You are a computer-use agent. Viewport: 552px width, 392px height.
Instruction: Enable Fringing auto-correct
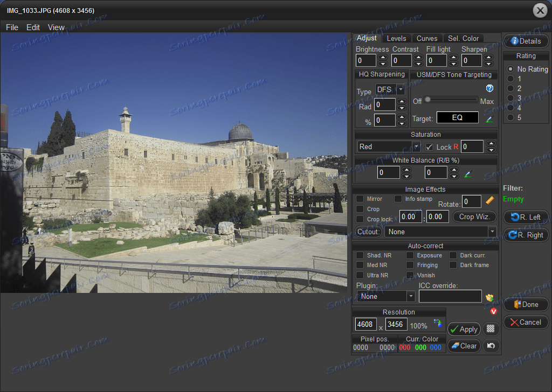point(410,265)
